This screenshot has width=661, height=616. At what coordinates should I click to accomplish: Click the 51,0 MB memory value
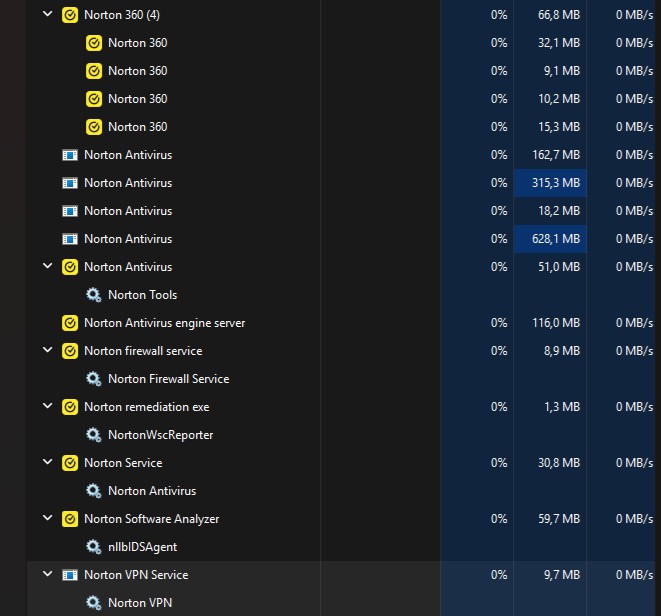559,267
